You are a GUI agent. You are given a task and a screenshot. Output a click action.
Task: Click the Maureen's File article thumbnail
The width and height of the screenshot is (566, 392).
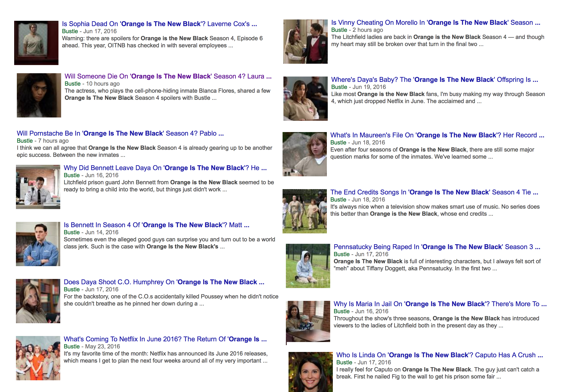pyautogui.click(x=305, y=154)
